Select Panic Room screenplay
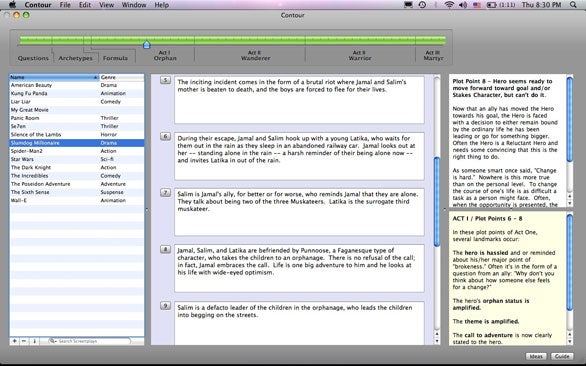 coord(77,118)
